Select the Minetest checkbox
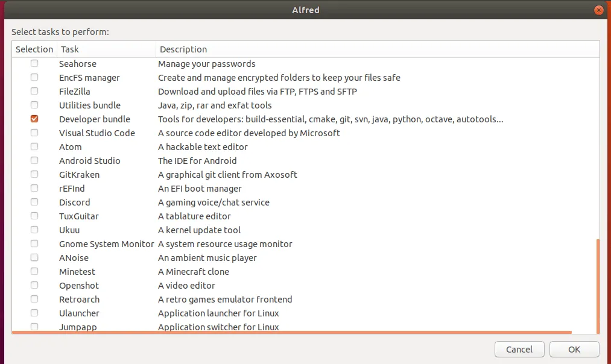Image resolution: width=611 pixels, height=364 pixels. [x=34, y=271]
